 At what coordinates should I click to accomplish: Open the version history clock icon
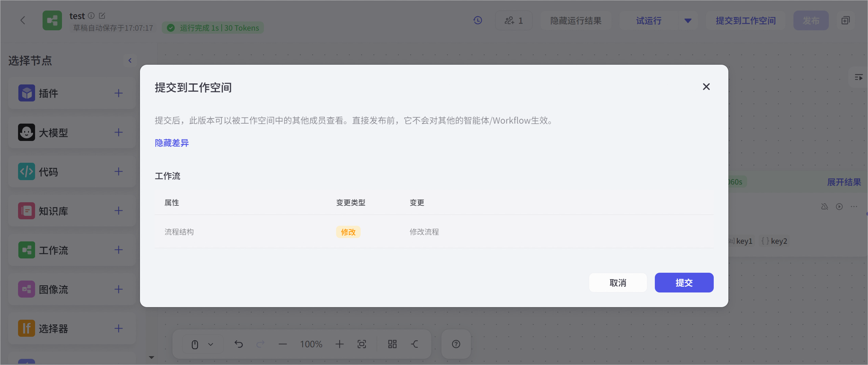[x=478, y=20]
